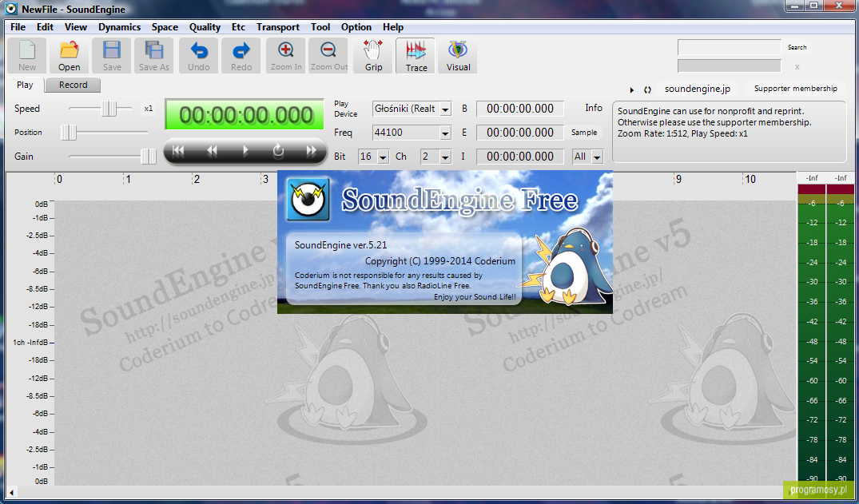Image resolution: width=859 pixels, height=504 pixels.
Task: Select the Grip hand tool
Action: 374,56
